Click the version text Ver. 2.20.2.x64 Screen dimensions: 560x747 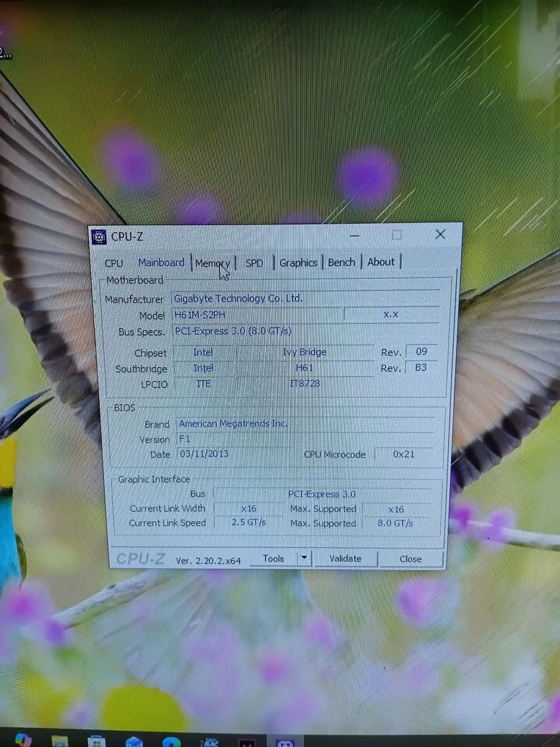208,560
